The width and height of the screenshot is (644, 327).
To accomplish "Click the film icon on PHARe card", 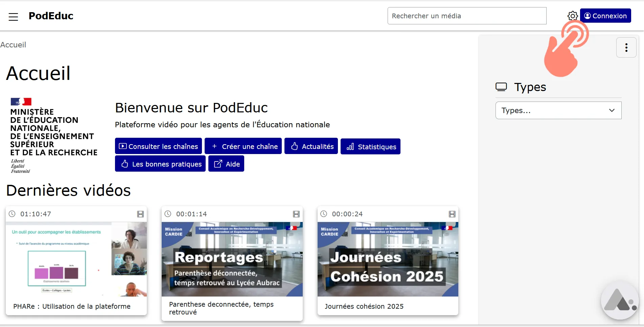I will (x=140, y=214).
